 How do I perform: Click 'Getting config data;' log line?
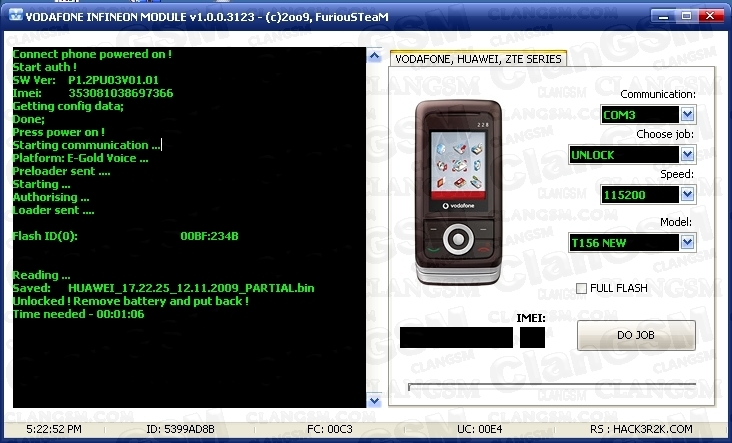pyautogui.click(x=68, y=106)
